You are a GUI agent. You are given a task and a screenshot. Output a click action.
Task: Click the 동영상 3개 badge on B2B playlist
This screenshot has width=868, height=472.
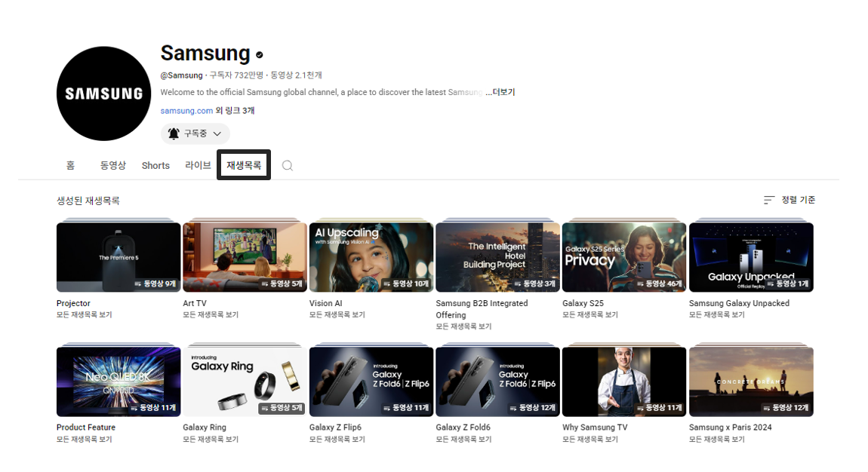point(534,284)
